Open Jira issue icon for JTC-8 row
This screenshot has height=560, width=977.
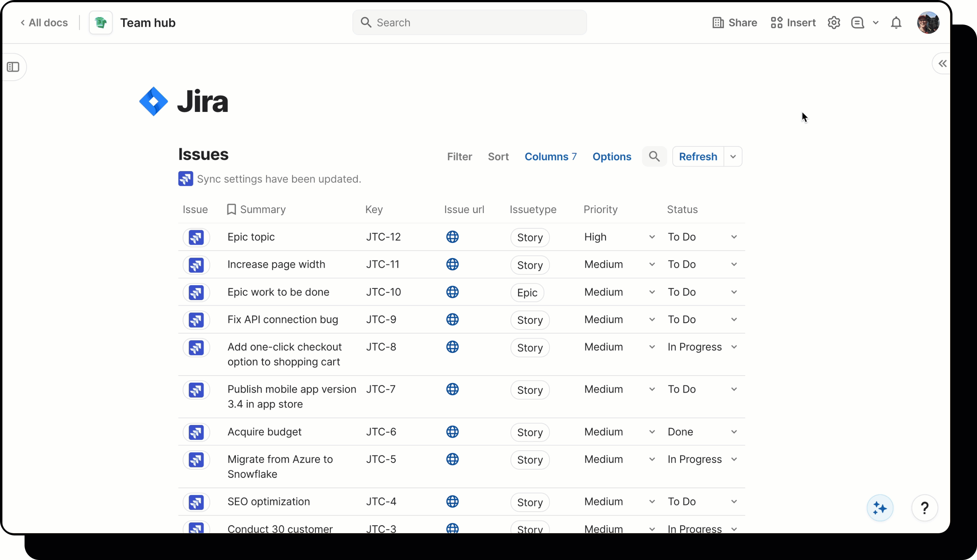coord(196,348)
